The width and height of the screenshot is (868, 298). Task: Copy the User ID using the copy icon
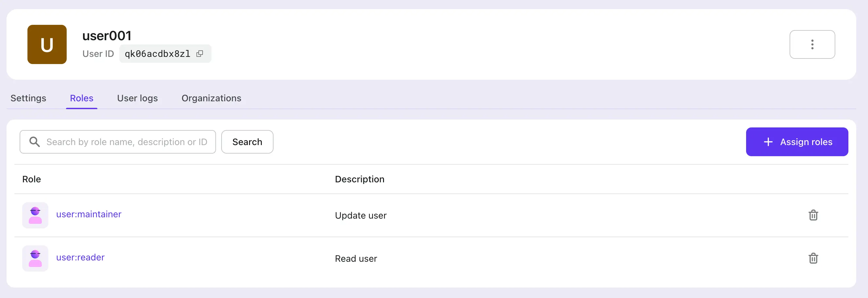tap(200, 53)
